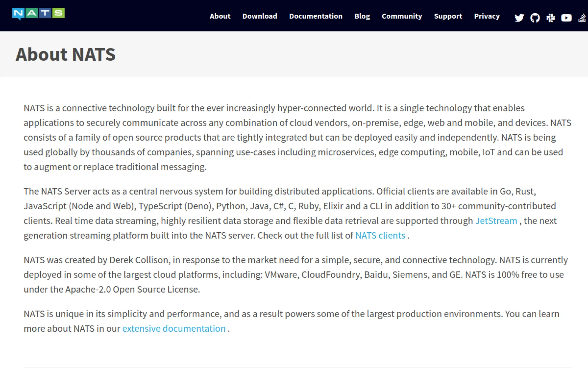This screenshot has width=588, height=392.
Task: Click the Stack Overflow icon
Action: pos(582,18)
